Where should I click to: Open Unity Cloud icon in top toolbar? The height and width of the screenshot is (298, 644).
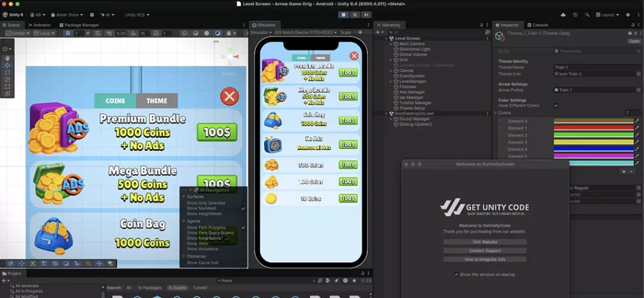point(563,15)
